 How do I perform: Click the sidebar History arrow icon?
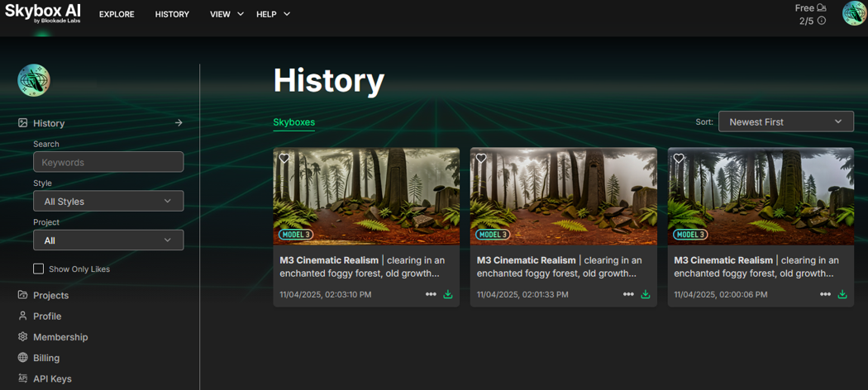coord(179,123)
